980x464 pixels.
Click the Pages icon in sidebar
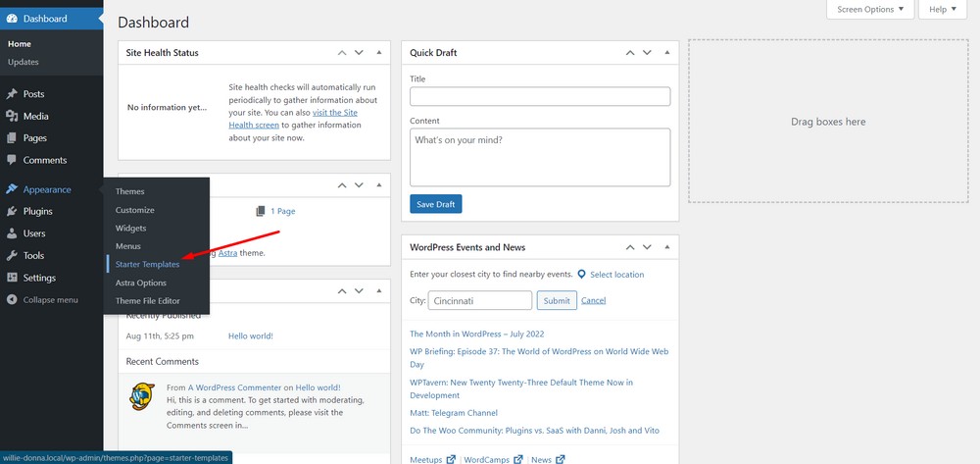12,138
